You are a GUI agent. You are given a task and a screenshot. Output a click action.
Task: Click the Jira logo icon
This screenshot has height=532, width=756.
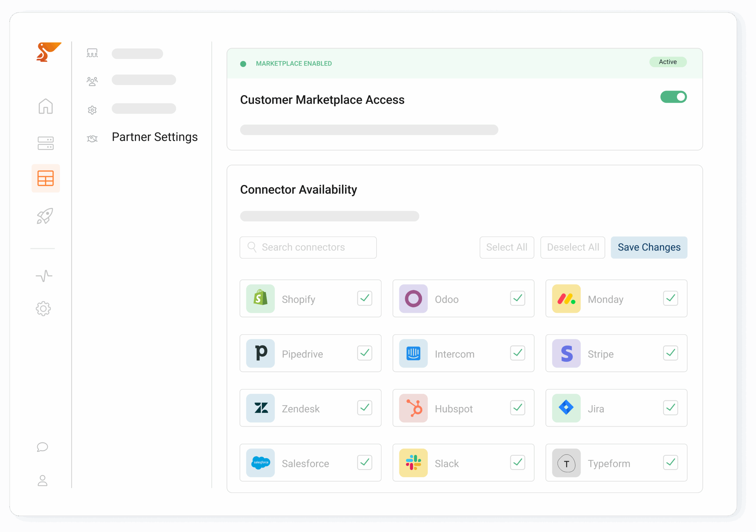(566, 408)
